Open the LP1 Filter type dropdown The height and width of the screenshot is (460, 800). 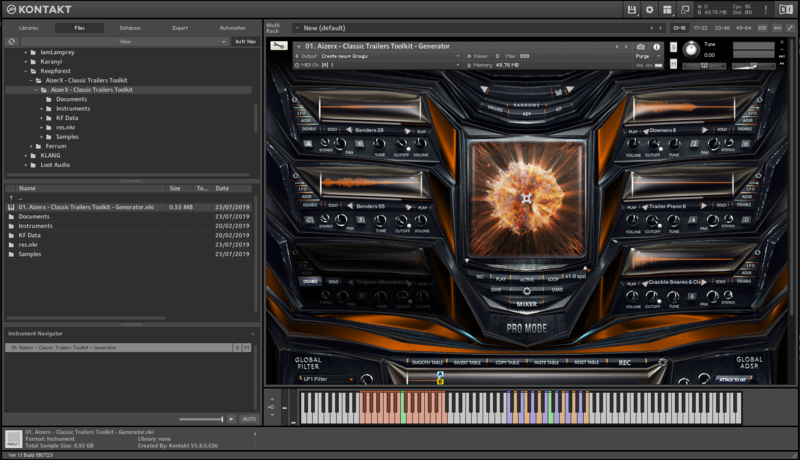pyautogui.click(x=325, y=380)
